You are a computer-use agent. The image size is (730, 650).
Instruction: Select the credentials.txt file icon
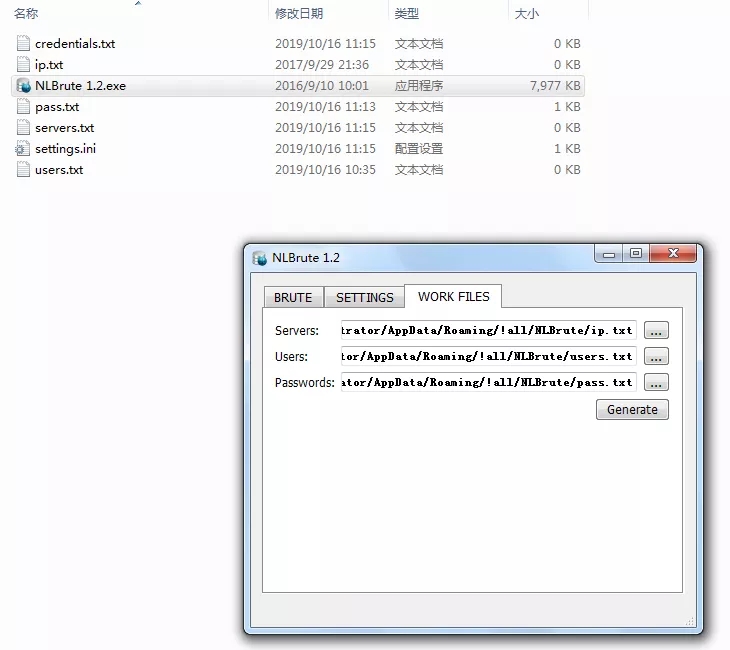coord(24,44)
